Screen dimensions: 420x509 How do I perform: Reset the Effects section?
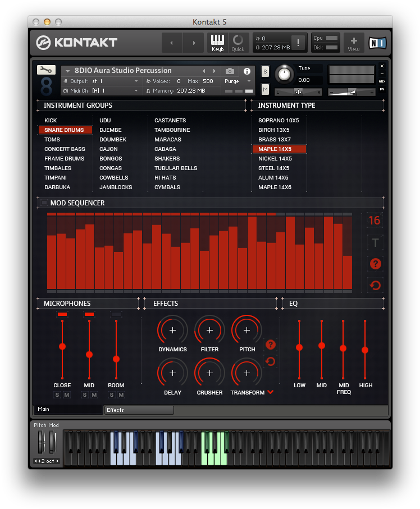click(x=271, y=361)
